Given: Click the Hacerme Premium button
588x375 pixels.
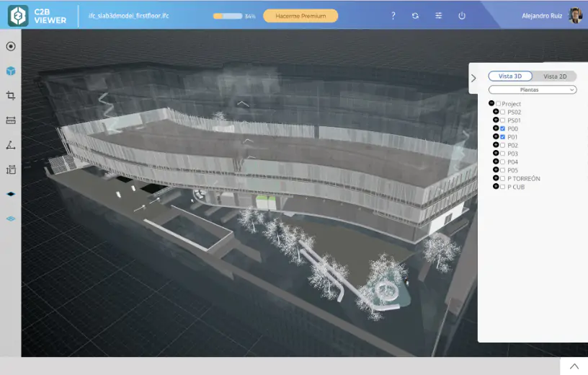Looking at the screenshot, I should click(300, 16).
